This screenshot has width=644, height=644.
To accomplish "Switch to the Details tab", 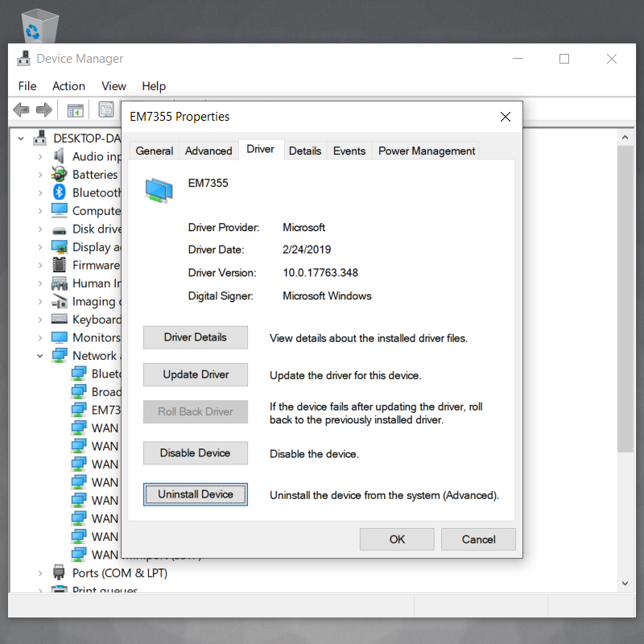I will 305,151.
